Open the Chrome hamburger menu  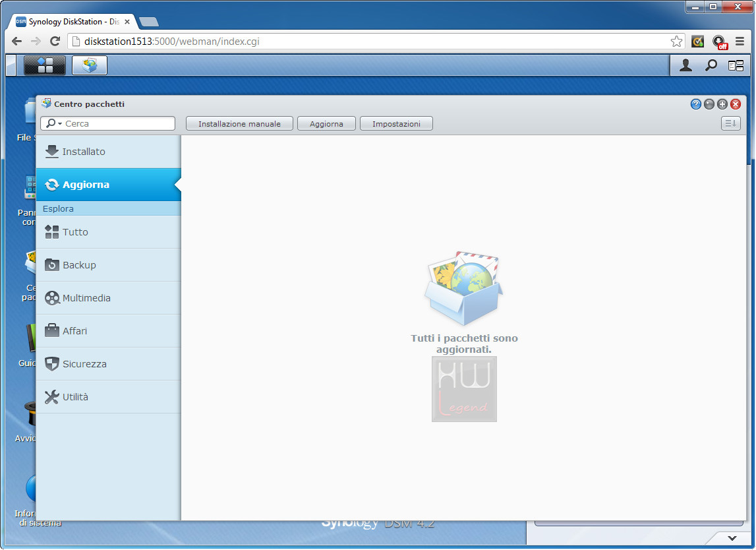point(740,42)
